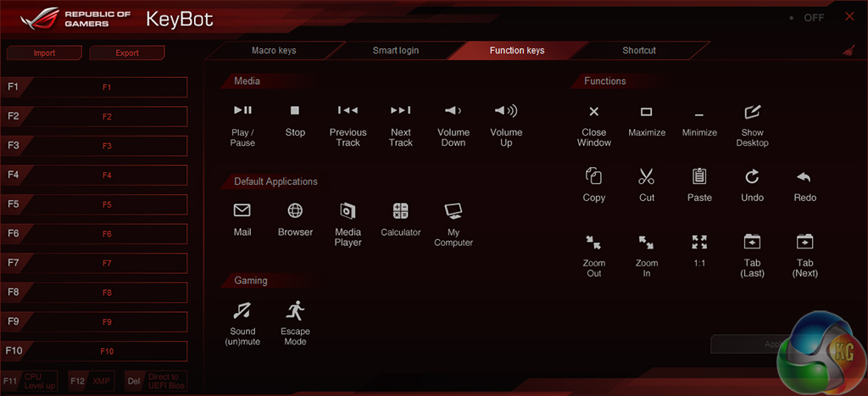
Task: Choose the Escape Mode icon
Action: click(x=295, y=310)
